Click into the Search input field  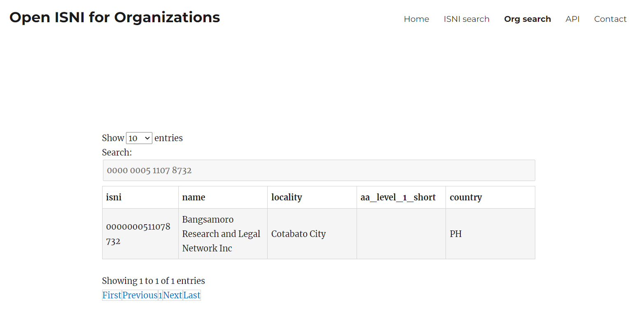(319, 170)
